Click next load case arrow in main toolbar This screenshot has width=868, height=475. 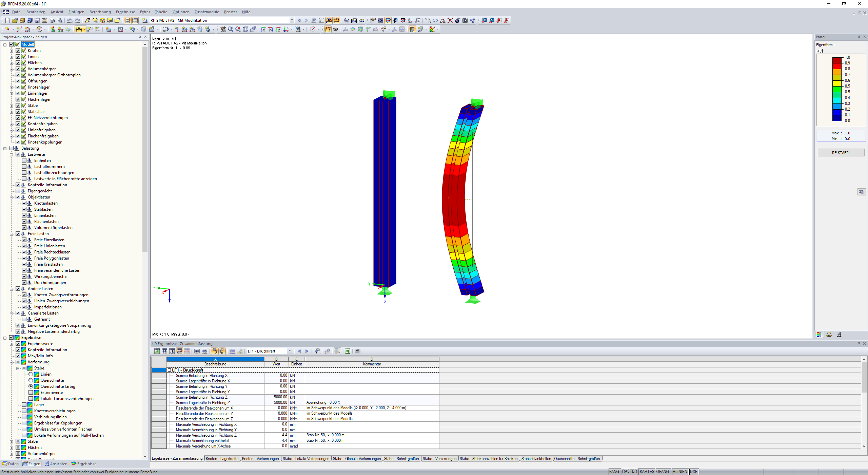click(x=306, y=20)
